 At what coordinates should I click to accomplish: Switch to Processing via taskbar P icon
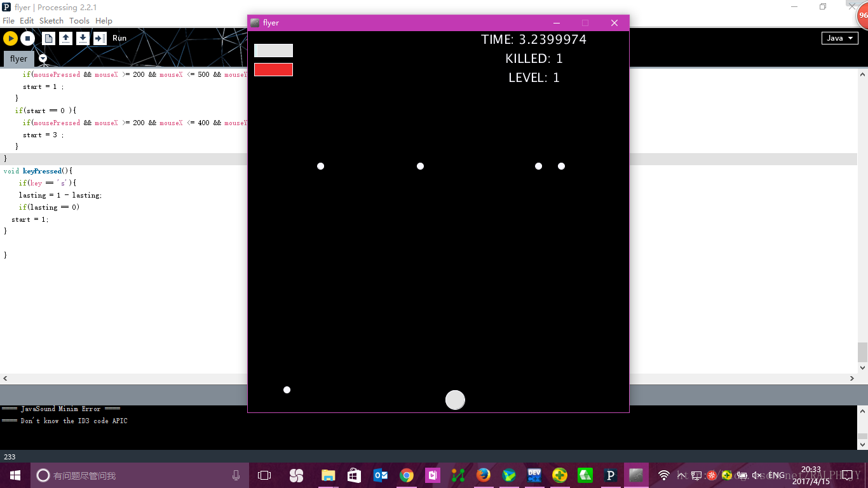tap(611, 475)
